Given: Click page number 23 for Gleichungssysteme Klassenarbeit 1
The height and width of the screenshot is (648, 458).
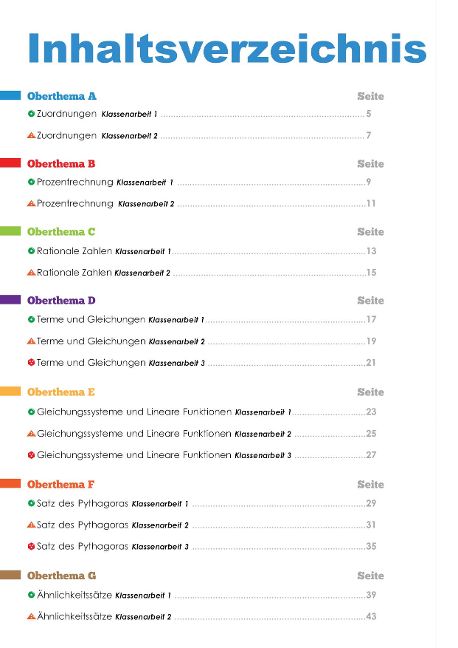Looking at the screenshot, I should [371, 412].
